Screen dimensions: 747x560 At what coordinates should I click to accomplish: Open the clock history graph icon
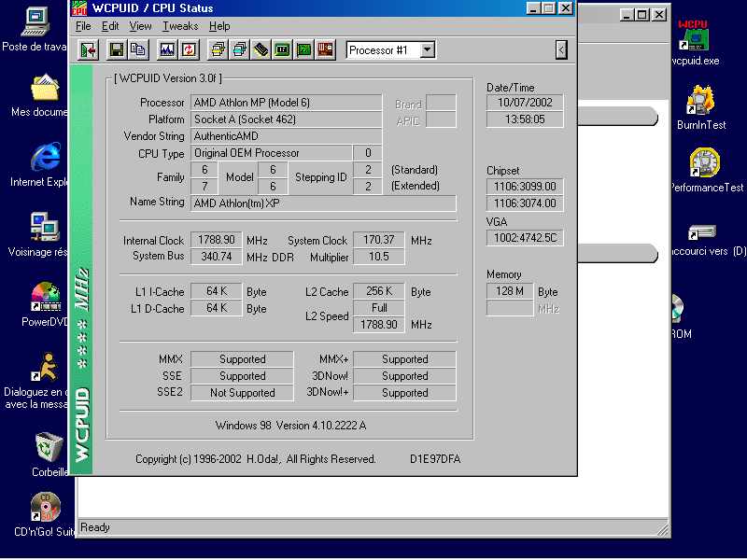(167, 49)
